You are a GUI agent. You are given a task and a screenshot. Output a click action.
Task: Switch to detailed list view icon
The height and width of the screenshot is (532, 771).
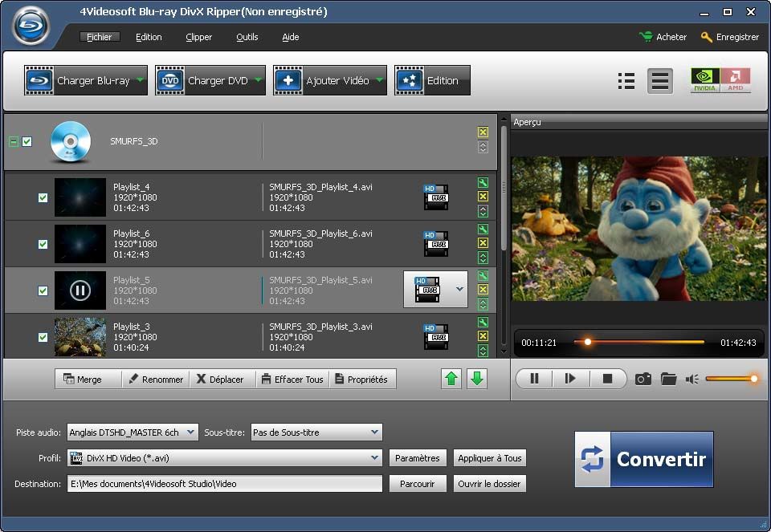click(660, 81)
